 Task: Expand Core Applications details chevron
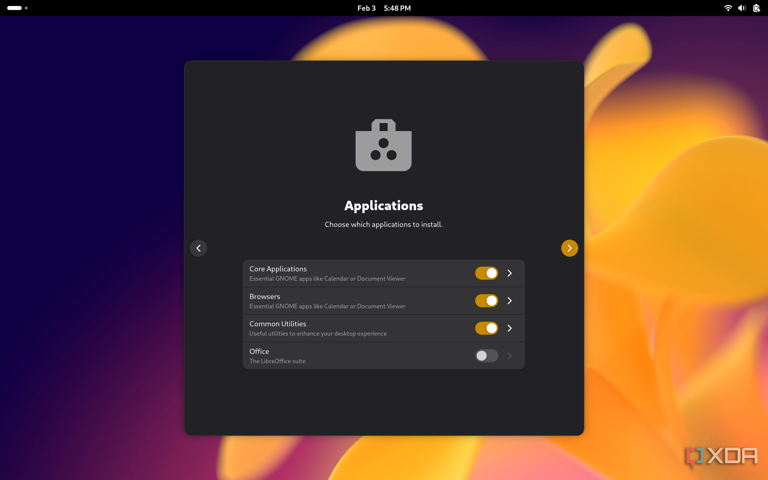click(x=509, y=273)
